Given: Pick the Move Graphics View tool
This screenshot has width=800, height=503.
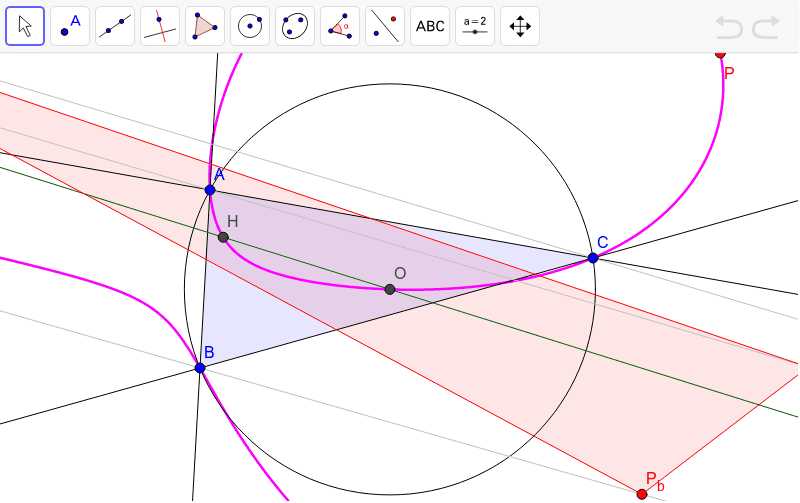Looking at the screenshot, I should pyautogui.click(x=520, y=26).
